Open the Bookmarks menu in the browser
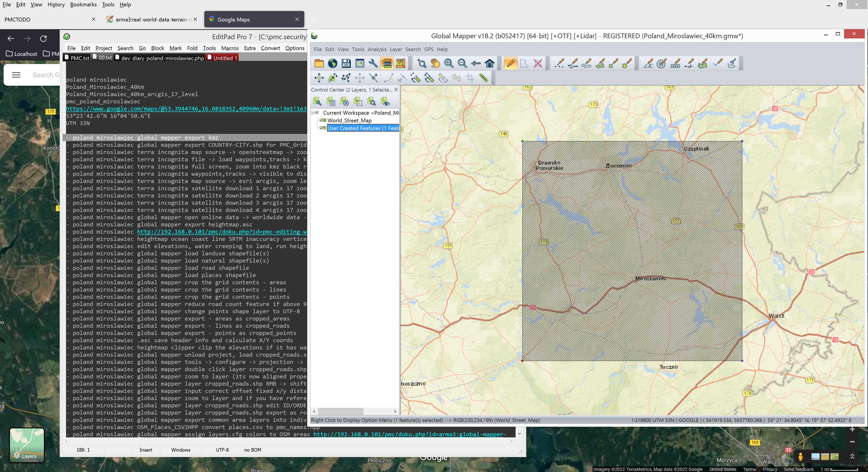The height and width of the screenshot is (472, 868). point(83,4)
